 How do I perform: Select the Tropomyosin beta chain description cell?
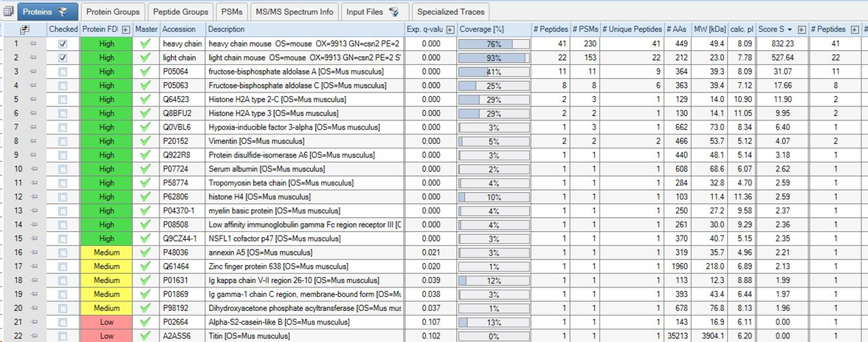(x=305, y=183)
